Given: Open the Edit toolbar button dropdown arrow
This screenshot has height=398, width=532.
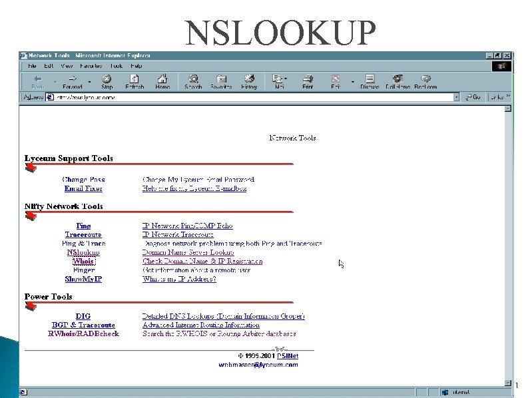Looking at the screenshot, I should 352,82.
